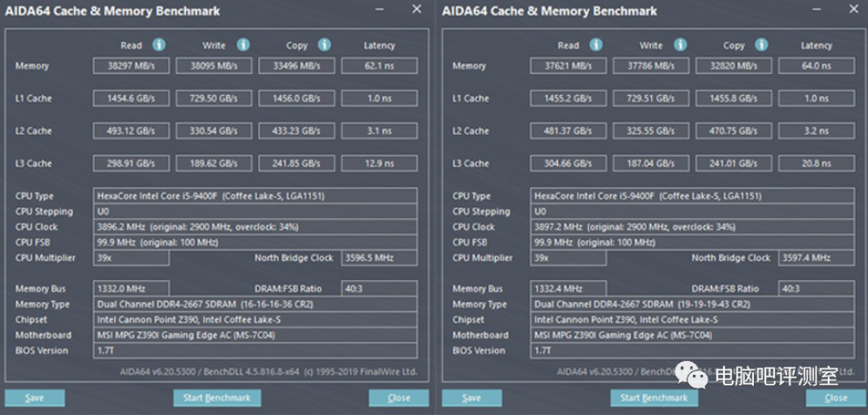Select L2 Cache copy 433.23 GB/s value
868x415 pixels.
(297, 131)
